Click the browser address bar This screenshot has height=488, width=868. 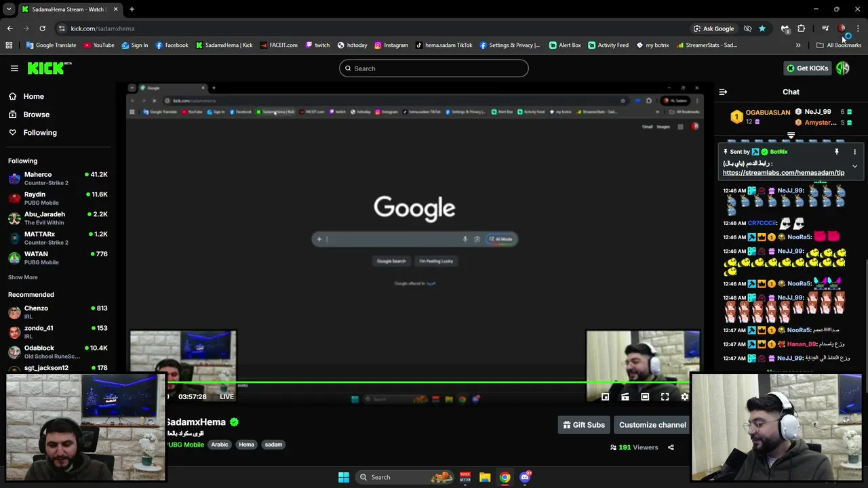[x=373, y=28]
